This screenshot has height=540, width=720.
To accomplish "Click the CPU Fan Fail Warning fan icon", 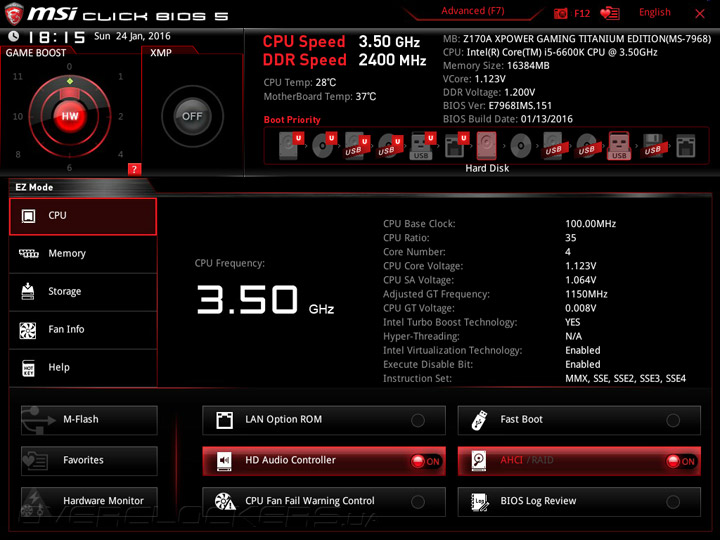I will pos(225,501).
